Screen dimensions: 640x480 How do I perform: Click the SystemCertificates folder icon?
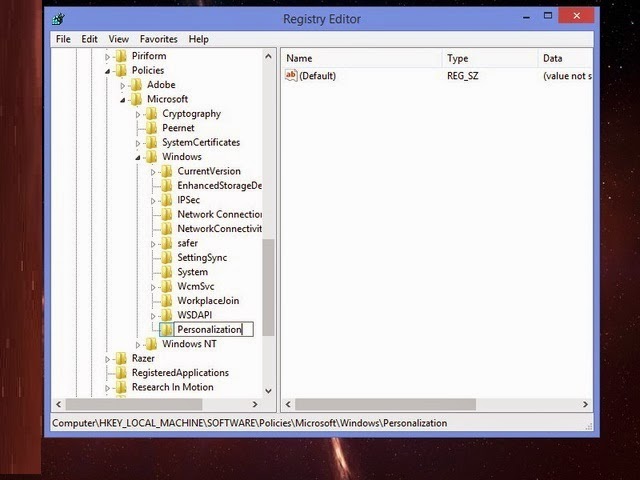coord(151,142)
